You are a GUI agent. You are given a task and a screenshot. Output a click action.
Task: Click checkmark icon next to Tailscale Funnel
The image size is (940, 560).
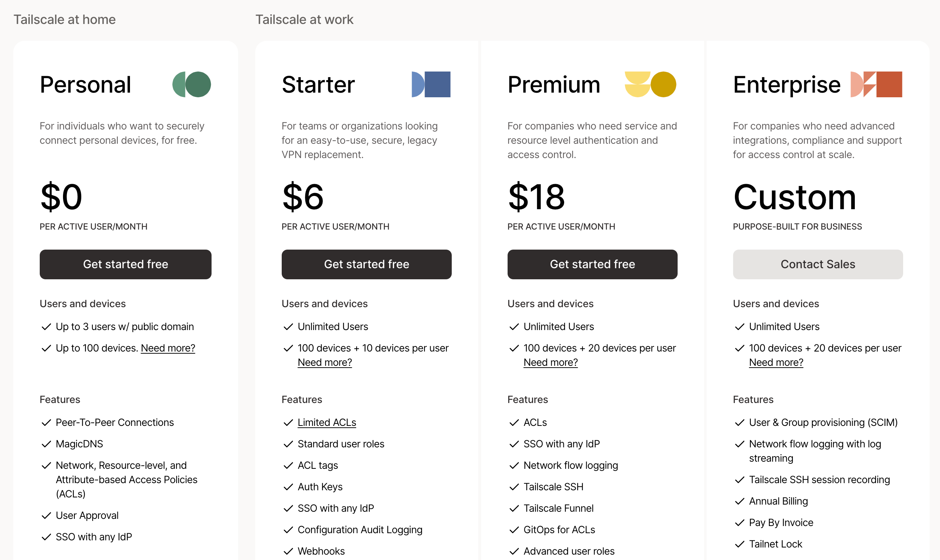coord(514,509)
